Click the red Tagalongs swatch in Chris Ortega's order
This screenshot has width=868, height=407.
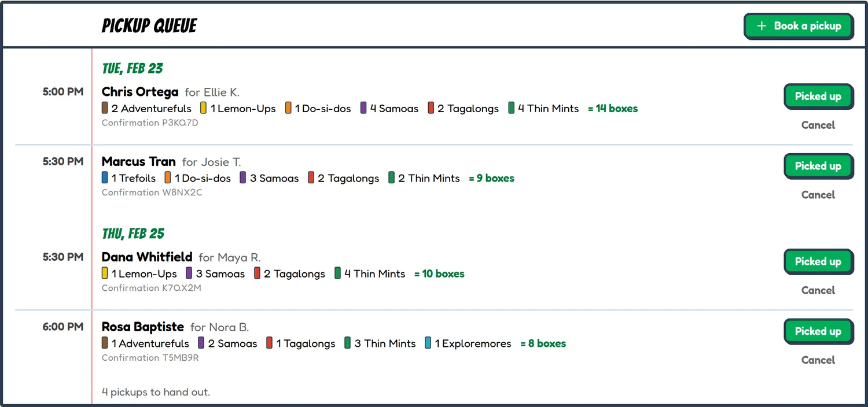[x=431, y=108]
